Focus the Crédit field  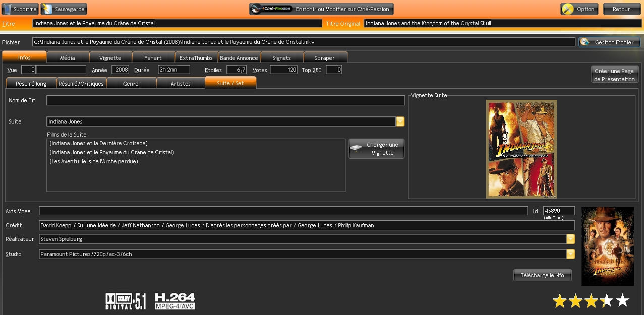pos(307,225)
